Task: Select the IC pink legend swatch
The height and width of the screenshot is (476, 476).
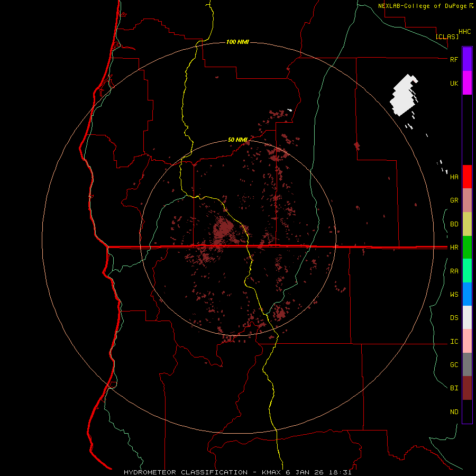Action: point(467,341)
